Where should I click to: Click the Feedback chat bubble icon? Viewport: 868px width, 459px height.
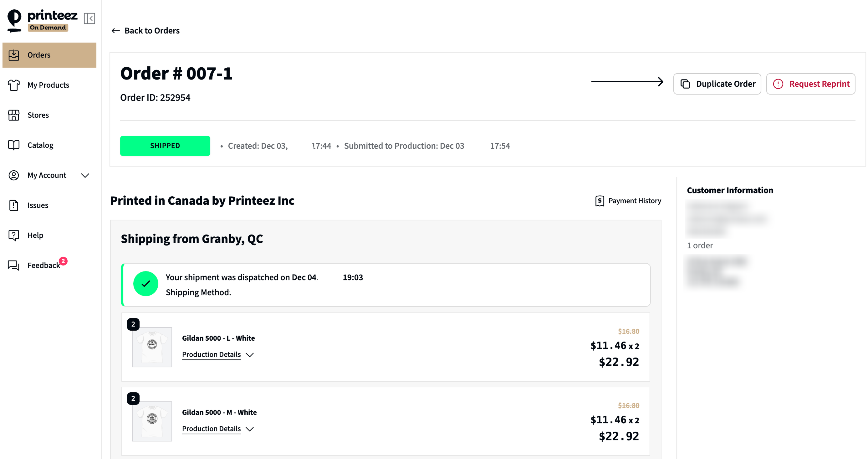pos(14,266)
